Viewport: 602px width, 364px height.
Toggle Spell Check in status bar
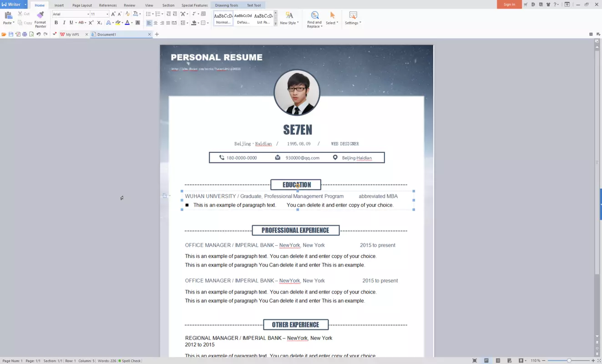(x=130, y=361)
